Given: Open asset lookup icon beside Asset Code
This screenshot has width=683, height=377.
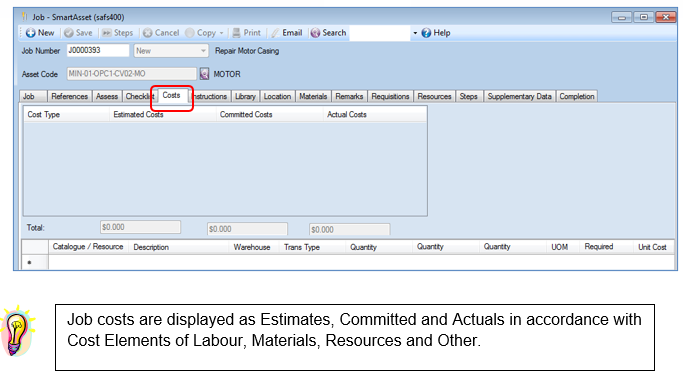Looking at the screenshot, I should (204, 74).
